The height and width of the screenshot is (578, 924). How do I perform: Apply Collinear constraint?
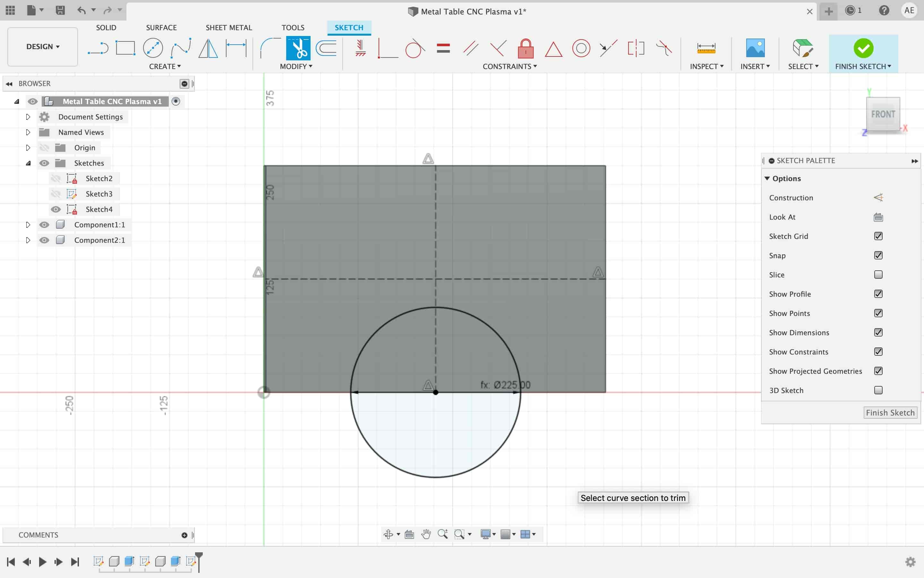pos(608,48)
